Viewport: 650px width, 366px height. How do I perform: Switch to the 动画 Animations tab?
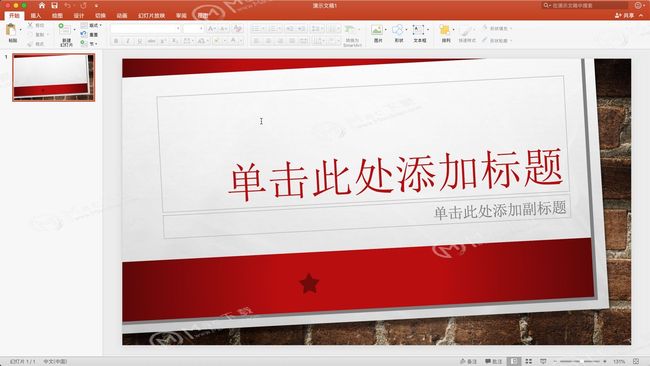point(122,15)
